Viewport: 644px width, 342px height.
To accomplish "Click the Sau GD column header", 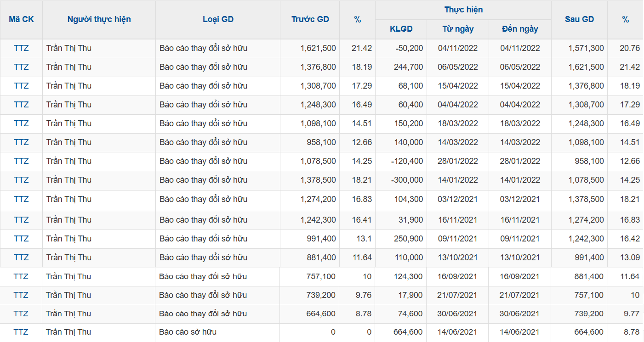I will pos(579,19).
